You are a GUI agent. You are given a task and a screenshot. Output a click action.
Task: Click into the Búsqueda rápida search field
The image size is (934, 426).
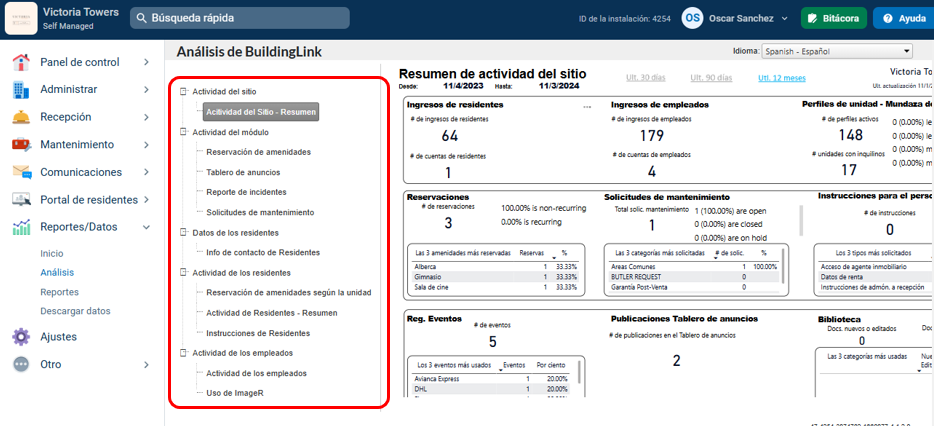point(240,18)
